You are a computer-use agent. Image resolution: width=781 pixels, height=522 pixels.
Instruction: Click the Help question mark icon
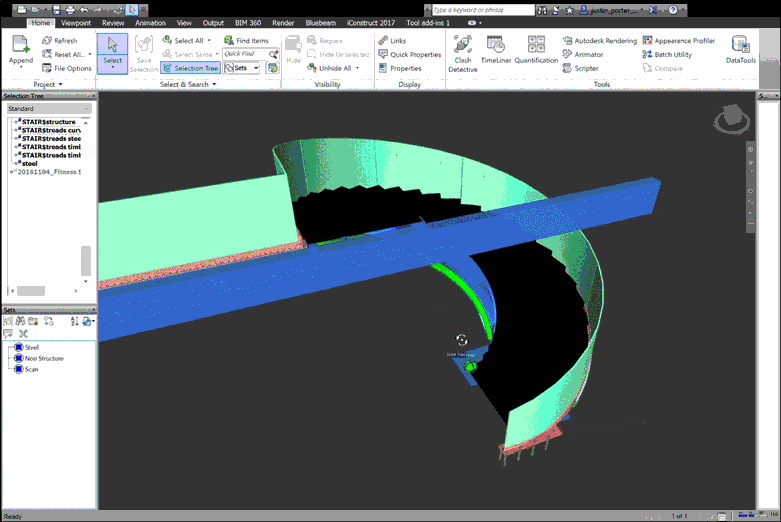[x=673, y=10]
